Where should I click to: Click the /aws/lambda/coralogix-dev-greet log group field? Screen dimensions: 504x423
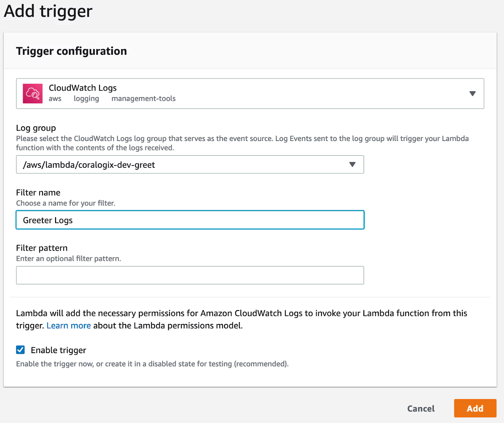[190, 164]
